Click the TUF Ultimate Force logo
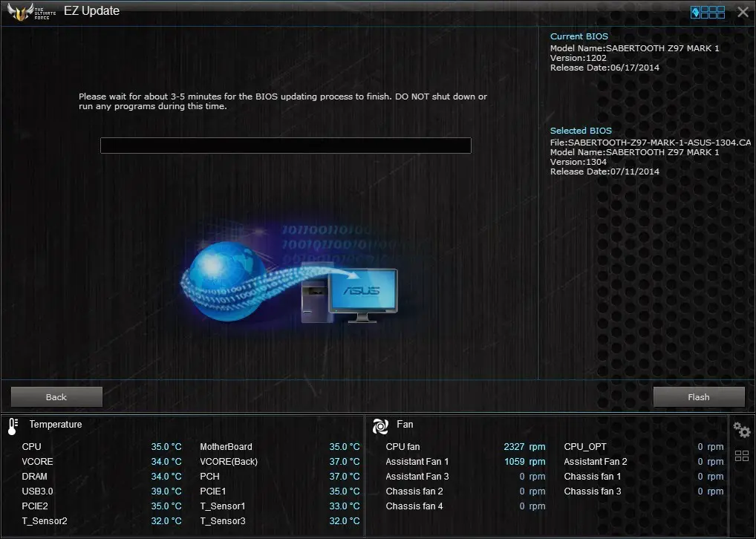This screenshot has width=756, height=539. click(31, 12)
